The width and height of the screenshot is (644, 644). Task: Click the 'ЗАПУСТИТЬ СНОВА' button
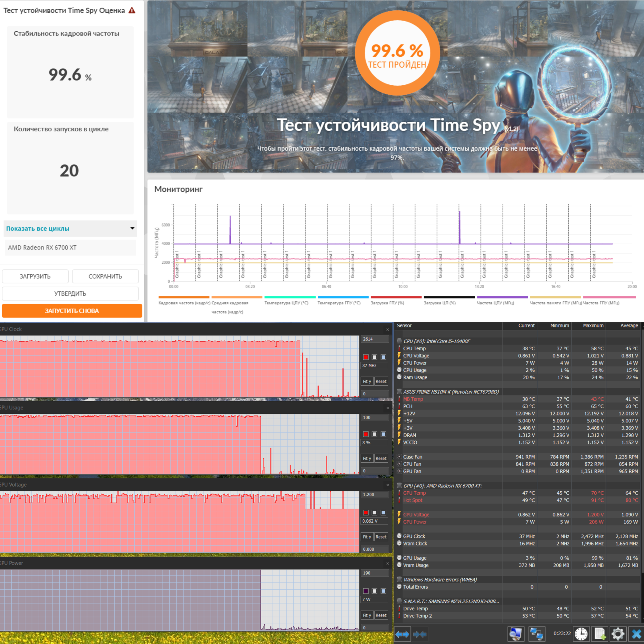tap(72, 311)
